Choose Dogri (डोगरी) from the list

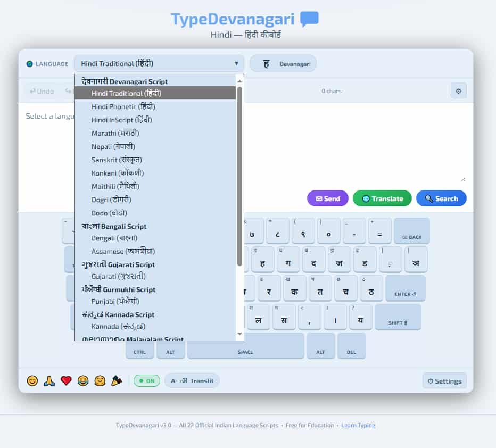[x=155, y=200]
